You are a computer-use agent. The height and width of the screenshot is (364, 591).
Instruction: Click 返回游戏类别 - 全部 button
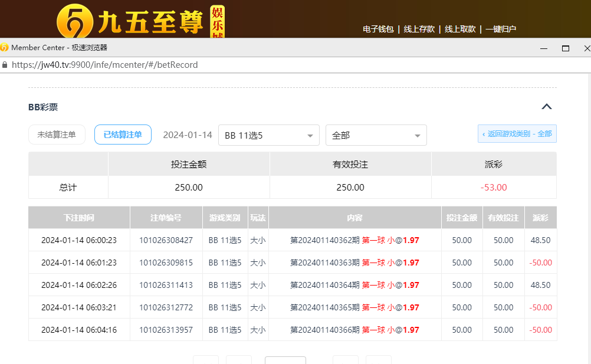point(517,134)
